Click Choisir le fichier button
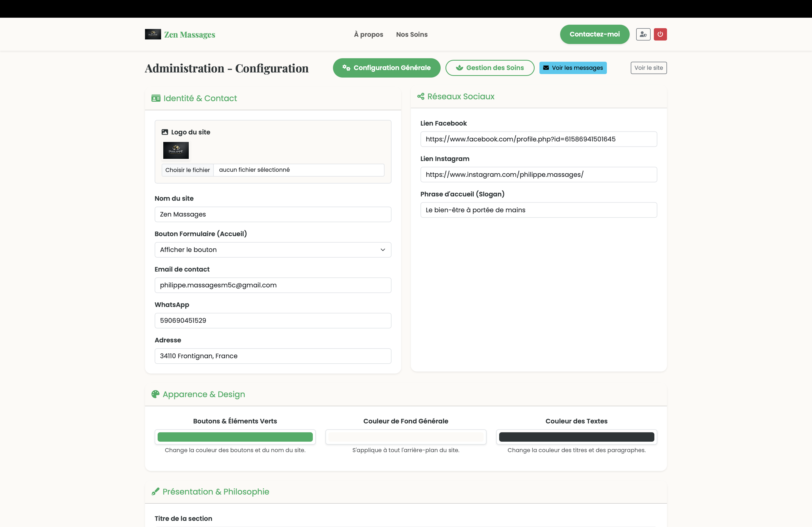 click(187, 170)
